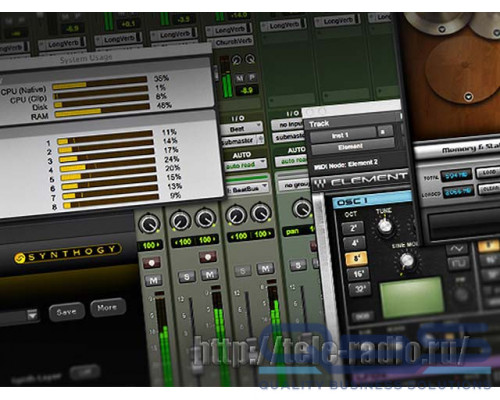Viewport: 500px width, 400px height.
Task: Open the Element plug-in selector under Inst 1
Action: click(352, 147)
